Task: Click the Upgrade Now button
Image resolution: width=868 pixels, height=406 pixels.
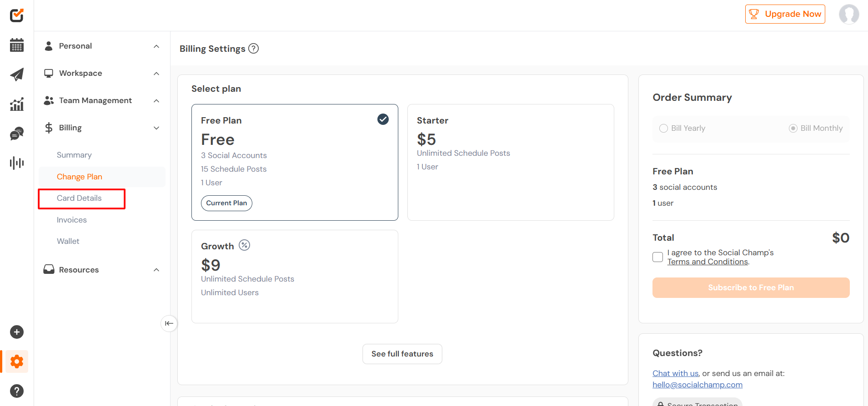Action: [x=785, y=14]
